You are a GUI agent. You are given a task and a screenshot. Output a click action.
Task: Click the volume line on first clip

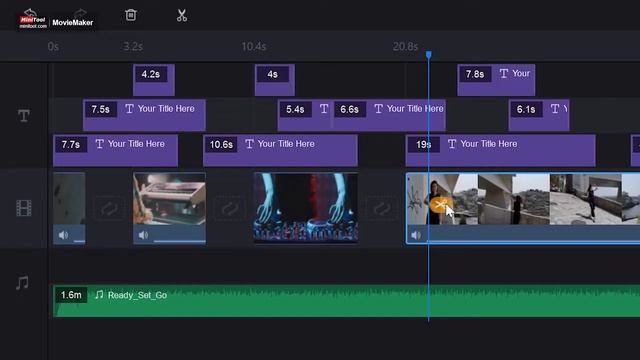pyautogui.click(x=80, y=241)
